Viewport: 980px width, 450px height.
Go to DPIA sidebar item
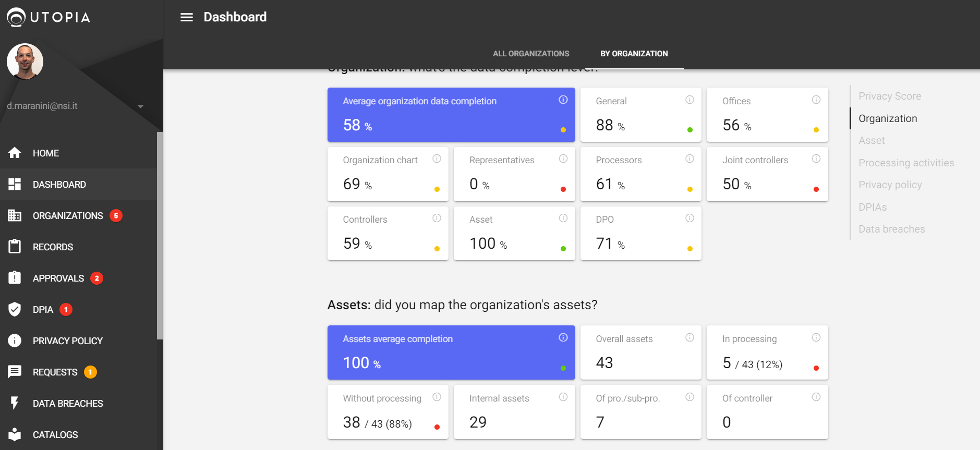(78, 309)
